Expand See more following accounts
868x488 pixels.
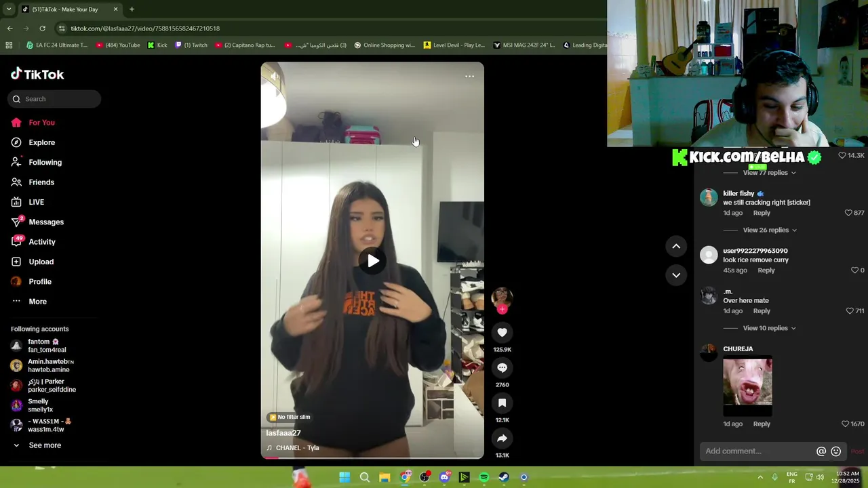click(x=44, y=445)
